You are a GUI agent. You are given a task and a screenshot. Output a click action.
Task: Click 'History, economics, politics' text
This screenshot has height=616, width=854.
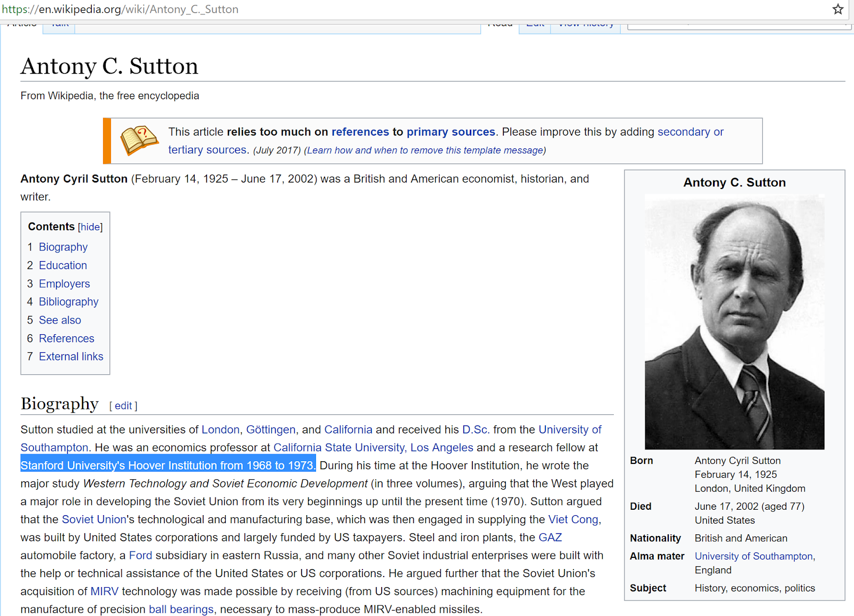[x=755, y=588]
